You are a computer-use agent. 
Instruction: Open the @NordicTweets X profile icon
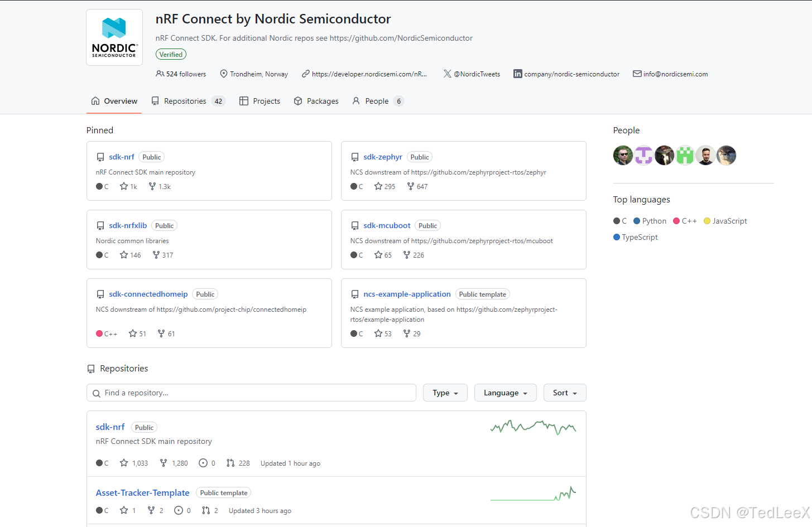447,73
